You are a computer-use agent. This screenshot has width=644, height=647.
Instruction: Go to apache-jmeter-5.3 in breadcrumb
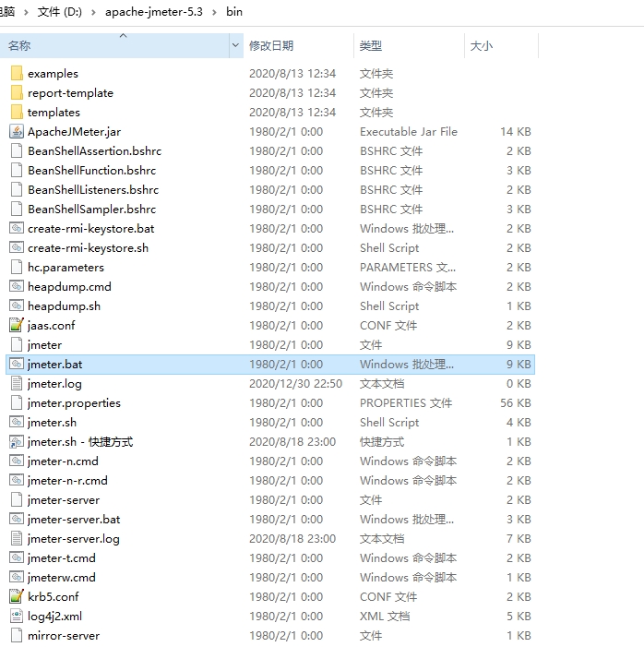[x=154, y=12]
